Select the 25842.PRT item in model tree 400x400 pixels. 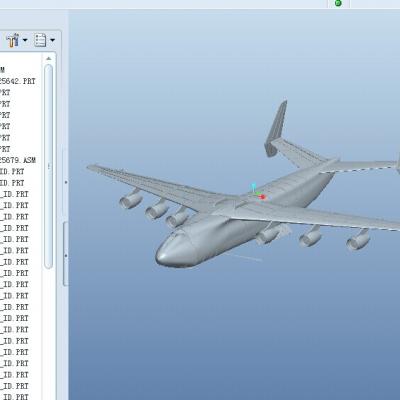click(x=18, y=81)
